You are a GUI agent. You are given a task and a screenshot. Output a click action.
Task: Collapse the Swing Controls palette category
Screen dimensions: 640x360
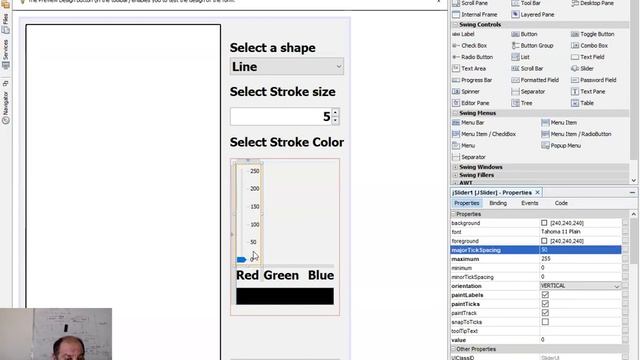[455, 24]
